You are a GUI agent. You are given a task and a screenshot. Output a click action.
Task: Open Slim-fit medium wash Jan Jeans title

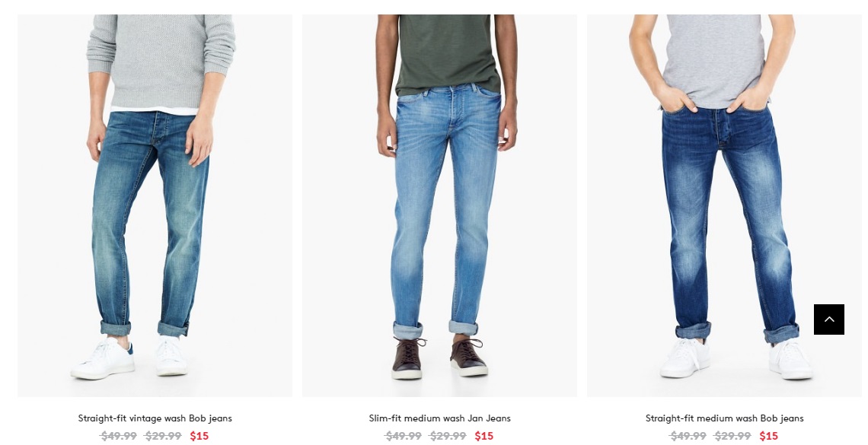[x=439, y=418]
